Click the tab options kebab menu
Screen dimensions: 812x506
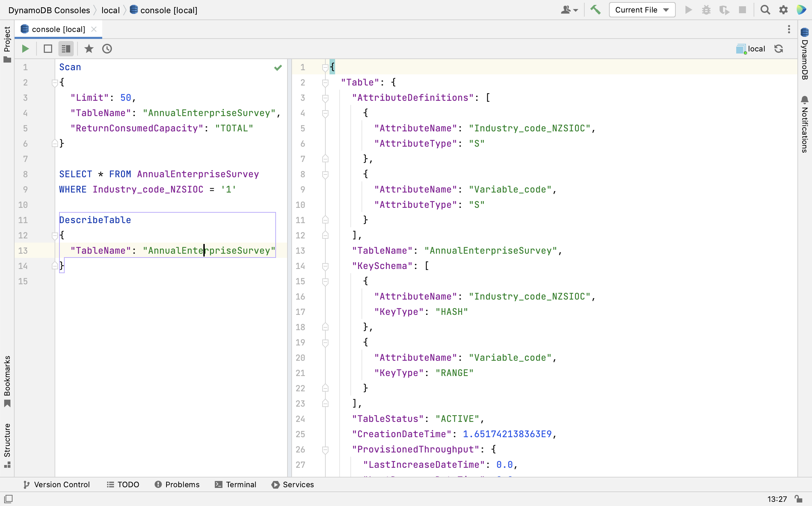pos(789,29)
